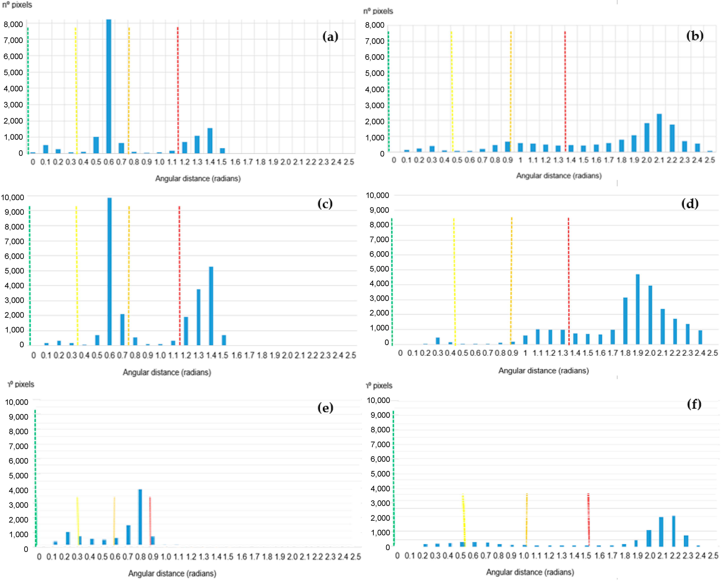
Task: Click the 1.4 radians bar in chart (c)
Action: 211,306
